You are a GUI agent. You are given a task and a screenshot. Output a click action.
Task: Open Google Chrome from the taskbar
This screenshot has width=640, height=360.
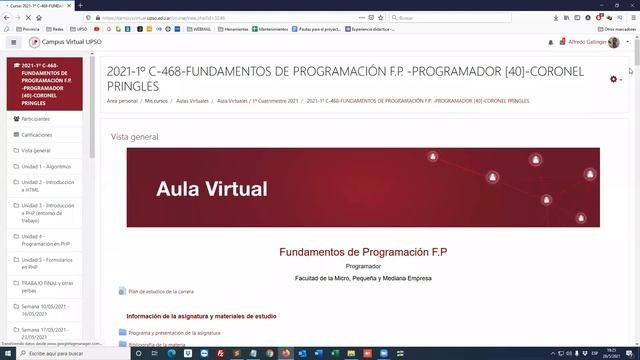coord(269,353)
